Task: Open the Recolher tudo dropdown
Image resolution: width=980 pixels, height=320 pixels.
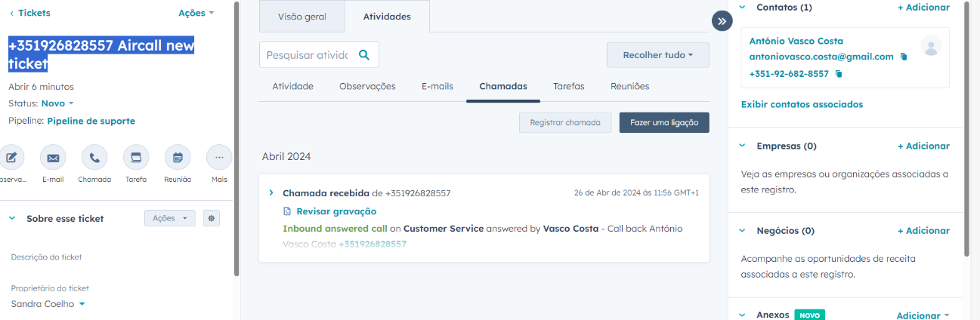Action: 657,55
